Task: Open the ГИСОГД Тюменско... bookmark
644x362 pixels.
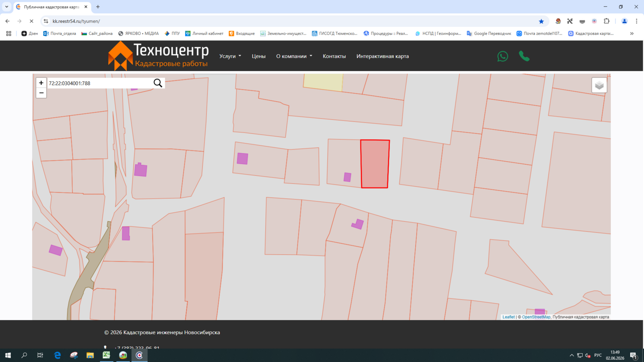Action: [335, 34]
